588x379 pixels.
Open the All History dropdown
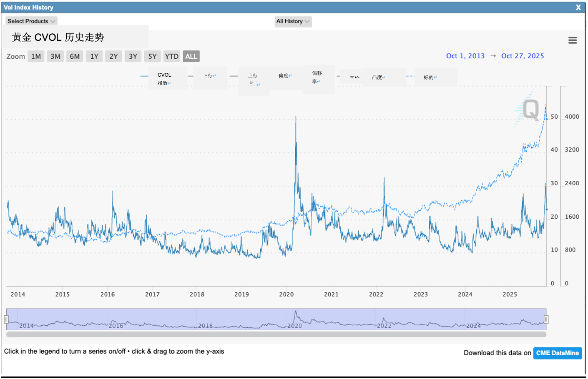click(293, 21)
